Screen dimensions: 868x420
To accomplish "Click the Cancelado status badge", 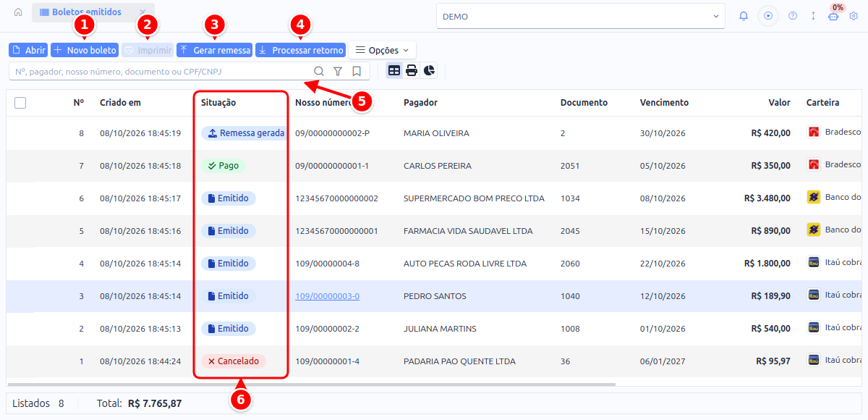I will [234, 361].
